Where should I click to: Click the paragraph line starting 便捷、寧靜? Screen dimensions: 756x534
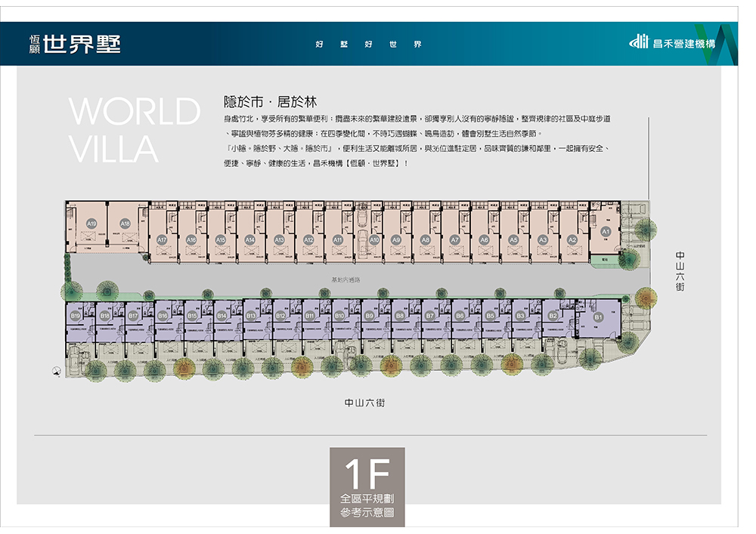point(316,163)
